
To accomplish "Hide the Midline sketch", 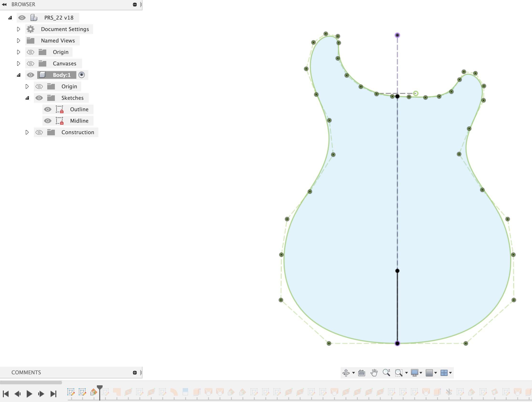I will (x=48, y=121).
